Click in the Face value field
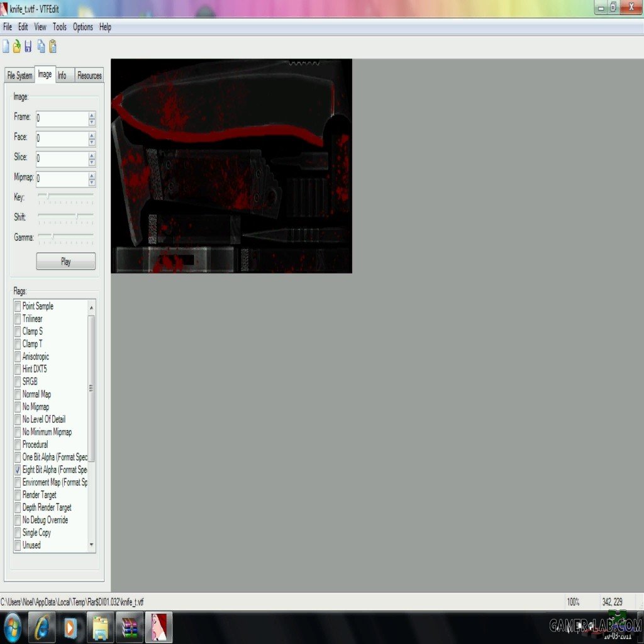Viewport: 644px width, 644px height. 62,139
